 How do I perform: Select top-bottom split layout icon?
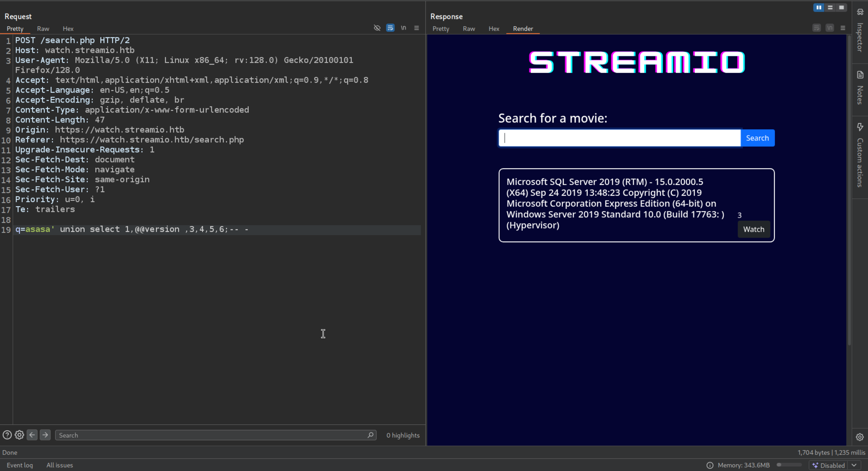[830, 7]
